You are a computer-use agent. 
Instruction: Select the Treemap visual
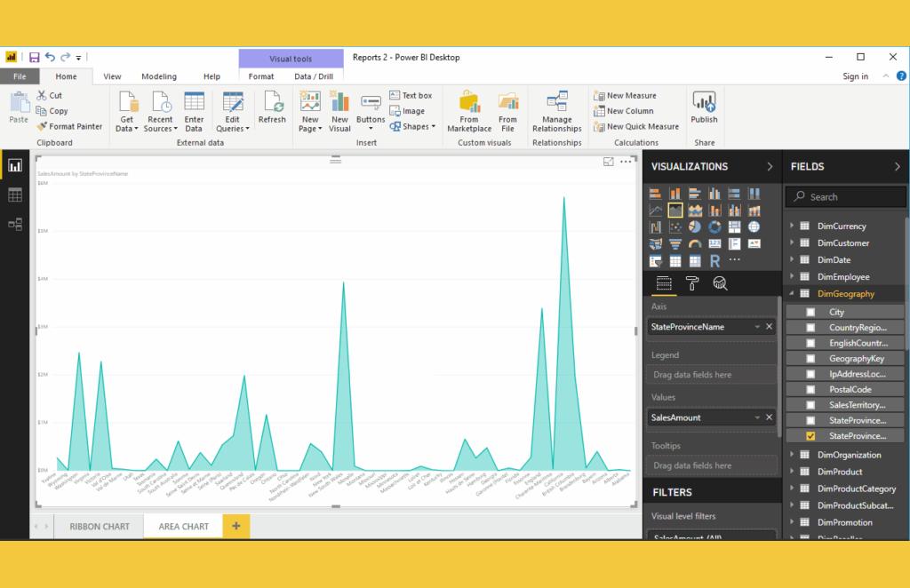(x=734, y=227)
